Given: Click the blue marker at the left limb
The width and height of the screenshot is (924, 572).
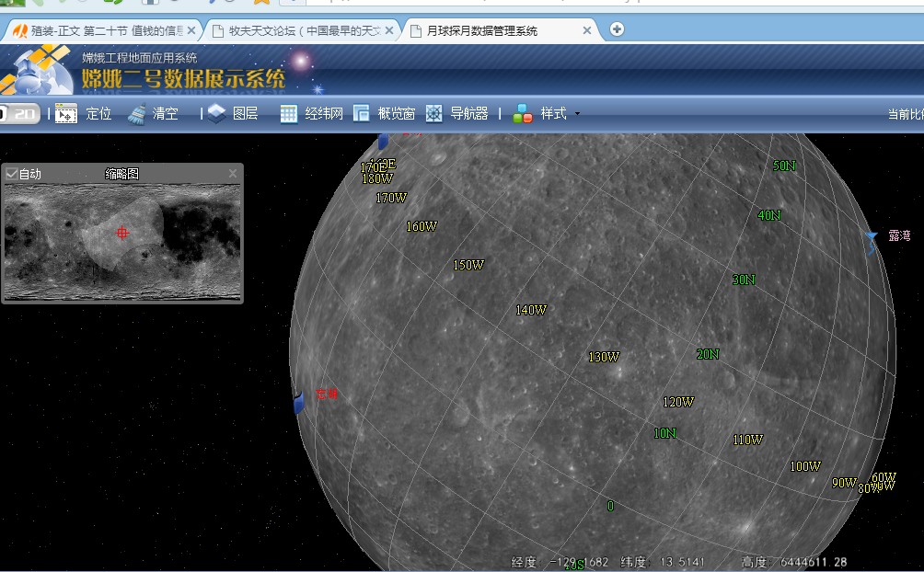Looking at the screenshot, I should 299,402.
